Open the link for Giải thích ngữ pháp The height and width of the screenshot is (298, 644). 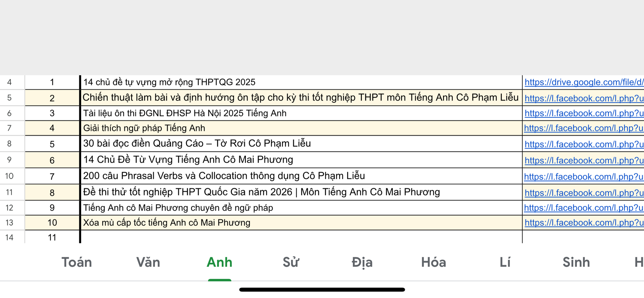click(x=584, y=128)
